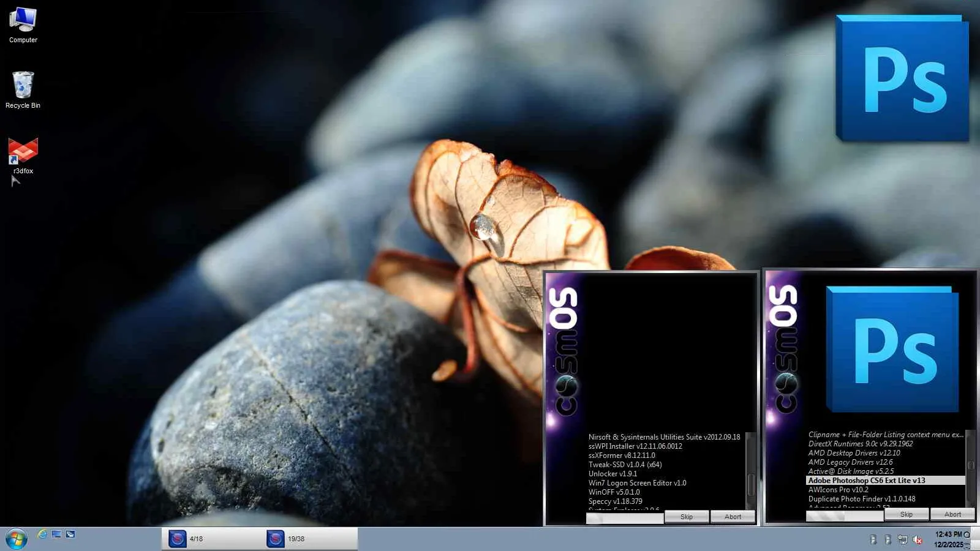Activate the 19/38 installer taskbar button
This screenshot has width=980, height=551.
[309, 539]
